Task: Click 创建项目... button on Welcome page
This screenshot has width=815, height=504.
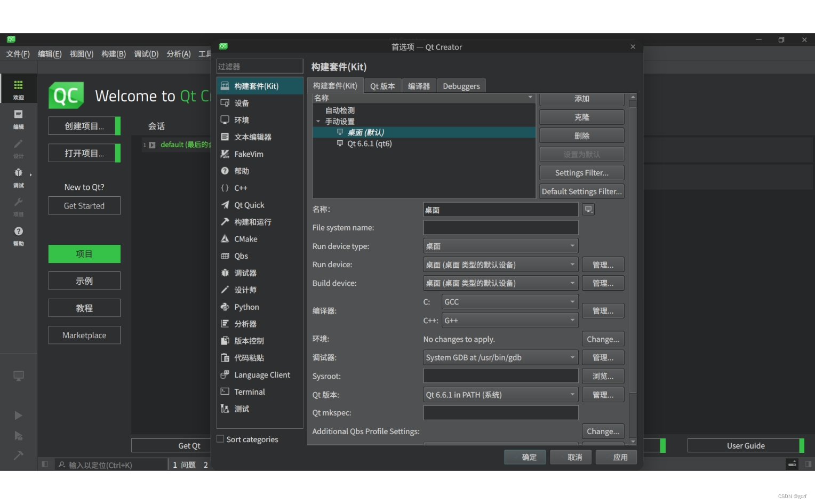Action: click(x=84, y=126)
